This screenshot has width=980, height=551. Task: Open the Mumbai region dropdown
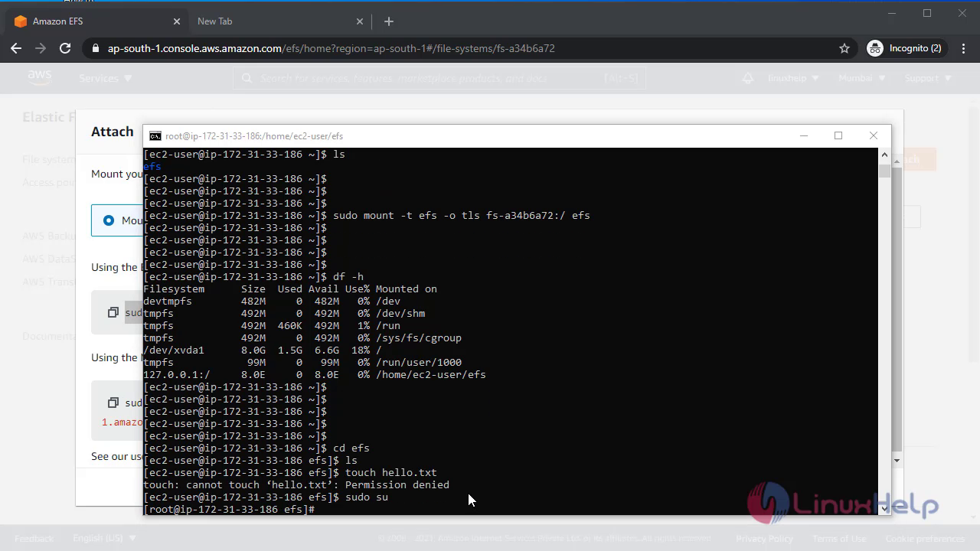click(862, 78)
